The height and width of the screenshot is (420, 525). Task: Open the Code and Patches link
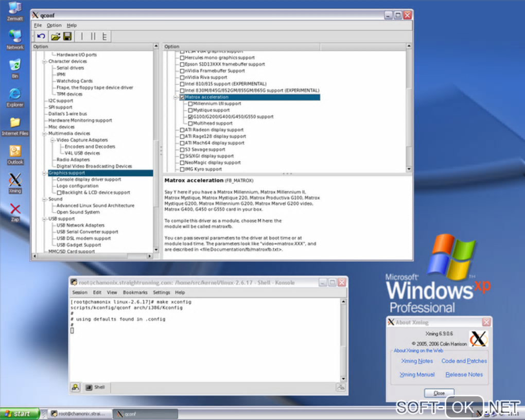(464, 361)
